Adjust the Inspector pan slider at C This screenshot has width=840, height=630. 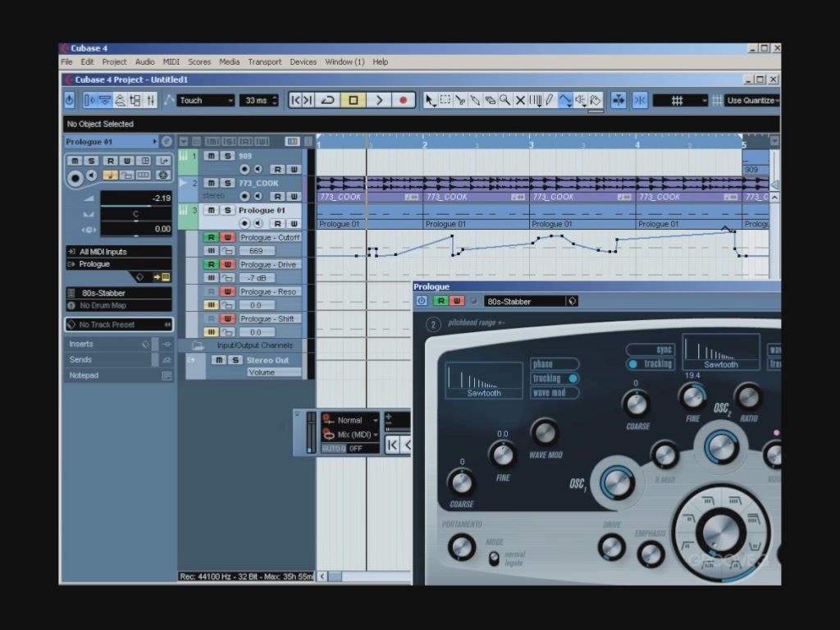(x=136, y=214)
